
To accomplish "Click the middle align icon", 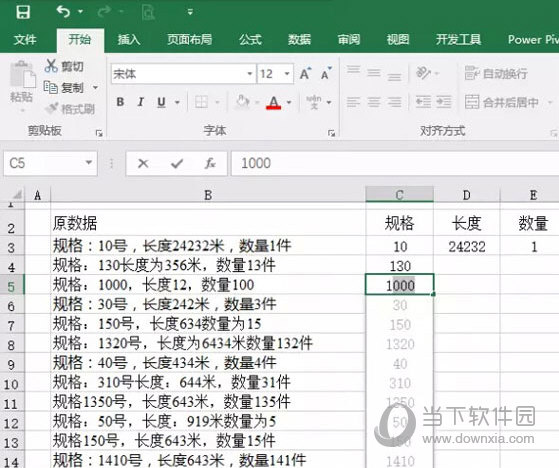I will click(374, 73).
